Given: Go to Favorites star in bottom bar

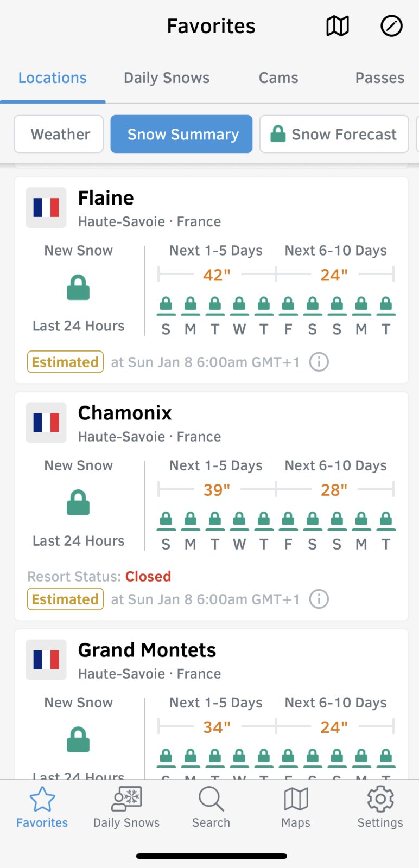Looking at the screenshot, I should pos(42,807).
